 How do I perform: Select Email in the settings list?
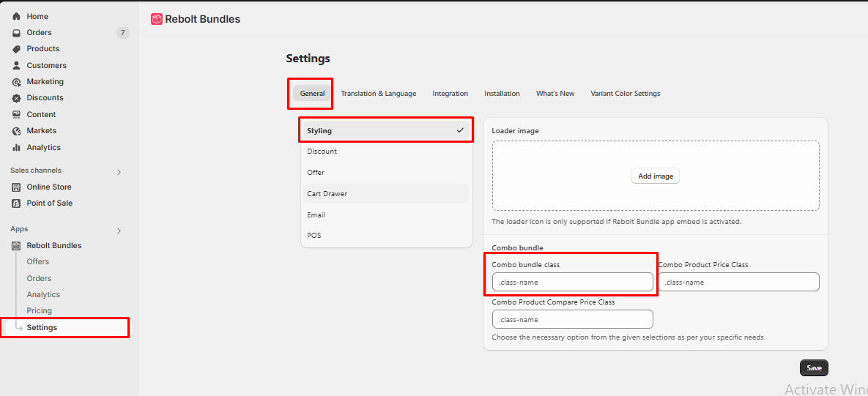pyautogui.click(x=386, y=214)
